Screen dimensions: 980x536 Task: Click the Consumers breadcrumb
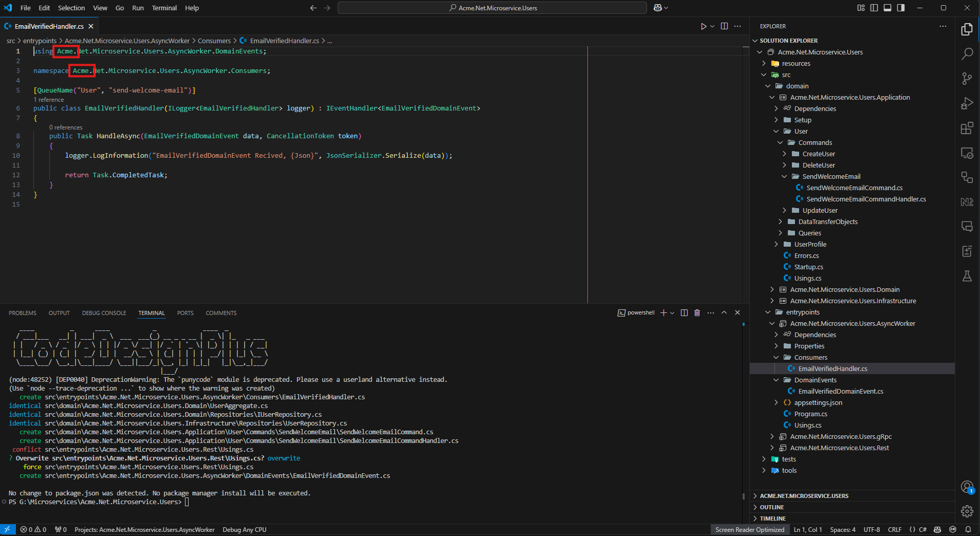coord(214,41)
